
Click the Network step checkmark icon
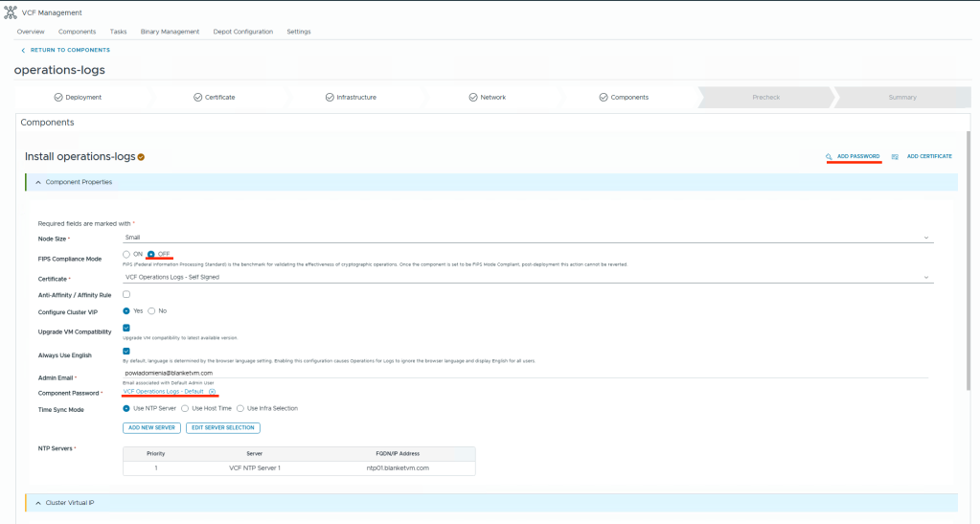click(x=472, y=97)
